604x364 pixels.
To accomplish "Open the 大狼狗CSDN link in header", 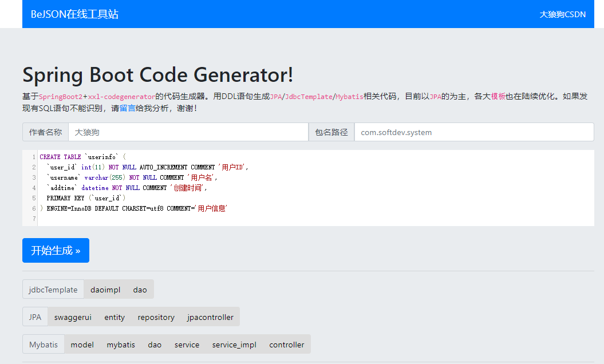I will (562, 14).
